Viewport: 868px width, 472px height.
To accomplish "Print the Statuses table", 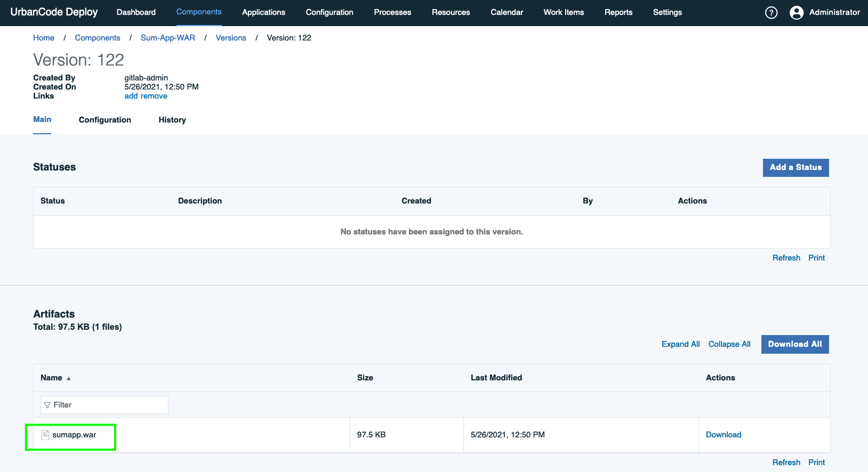I will pyautogui.click(x=816, y=258).
